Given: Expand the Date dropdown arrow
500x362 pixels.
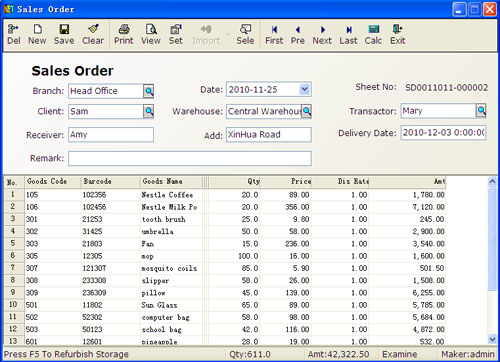Looking at the screenshot, I should click(304, 89).
